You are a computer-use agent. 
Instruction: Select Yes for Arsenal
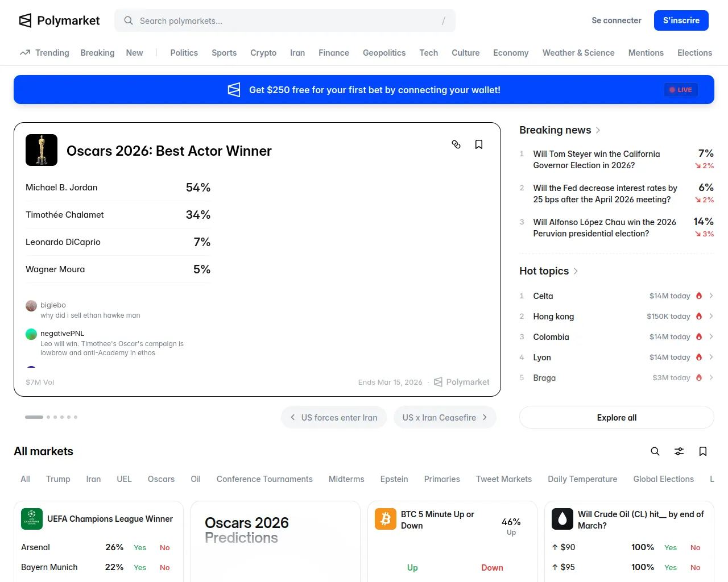140,547
